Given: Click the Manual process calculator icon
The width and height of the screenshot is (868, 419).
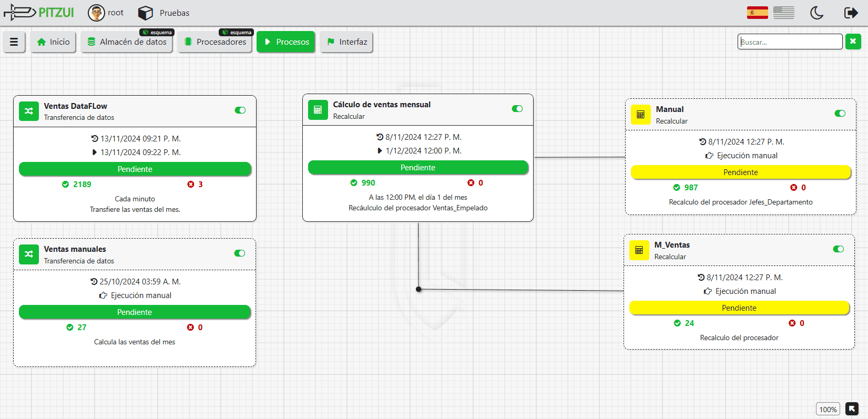Looking at the screenshot, I should coord(640,115).
